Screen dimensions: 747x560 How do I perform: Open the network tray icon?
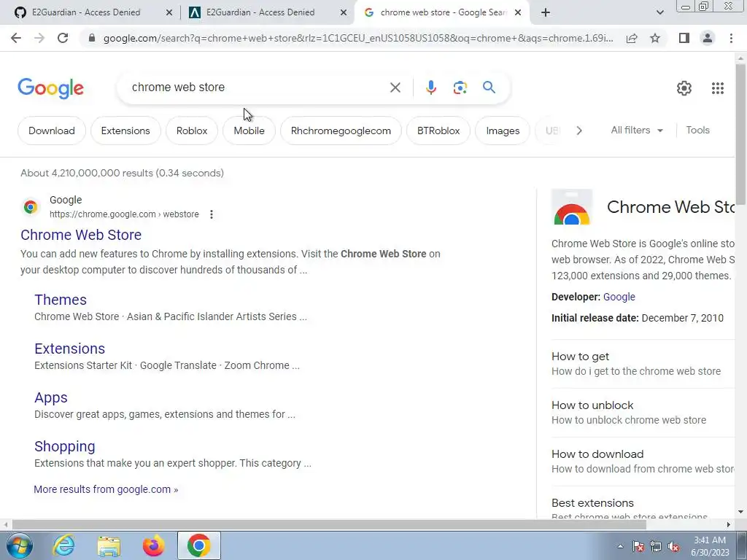[656, 546]
